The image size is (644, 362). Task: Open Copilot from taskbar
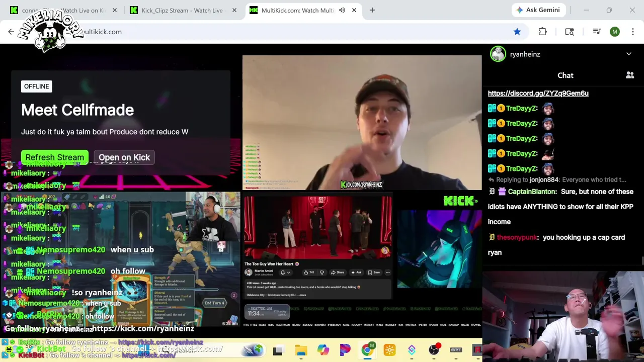[x=323, y=350]
